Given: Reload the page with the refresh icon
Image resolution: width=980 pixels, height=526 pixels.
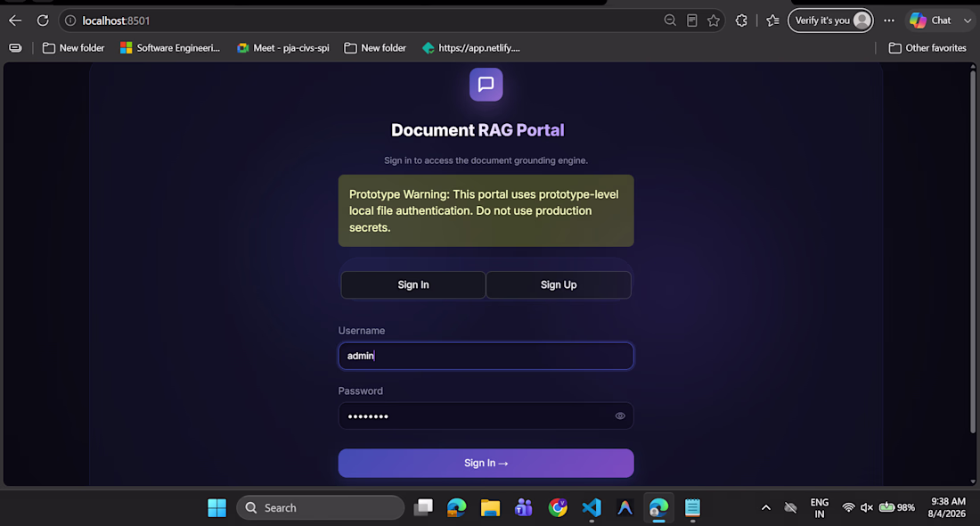Looking at the screenshot, I should 43,21.
